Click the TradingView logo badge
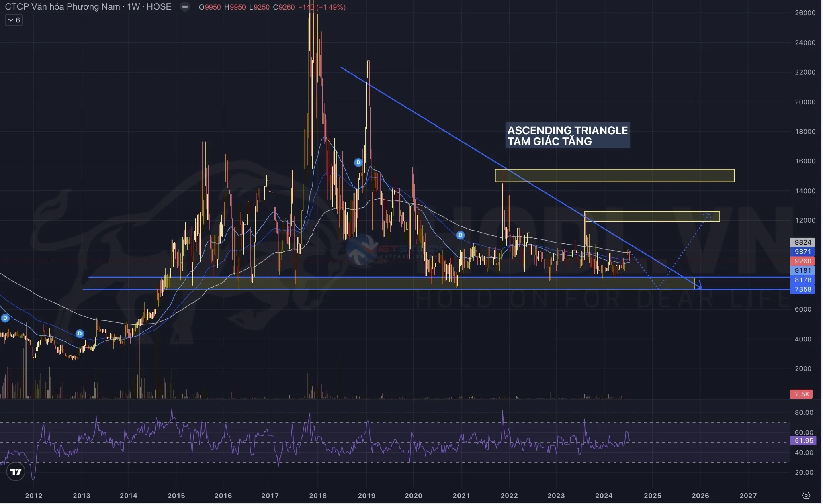 pos(16,471)
